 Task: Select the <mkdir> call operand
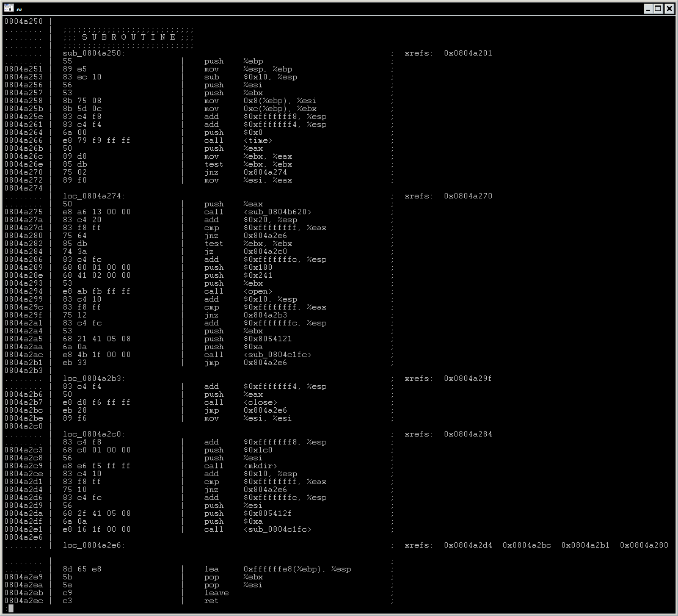tap(260, 466)
